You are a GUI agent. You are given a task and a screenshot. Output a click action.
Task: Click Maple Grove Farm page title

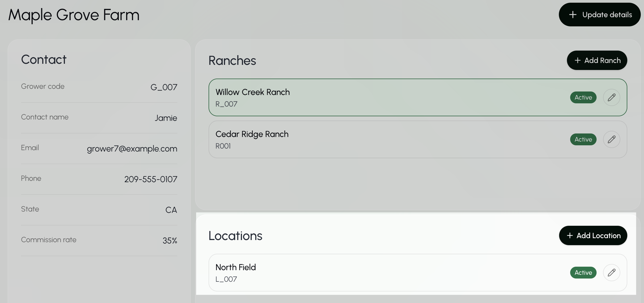pos(74,15)
